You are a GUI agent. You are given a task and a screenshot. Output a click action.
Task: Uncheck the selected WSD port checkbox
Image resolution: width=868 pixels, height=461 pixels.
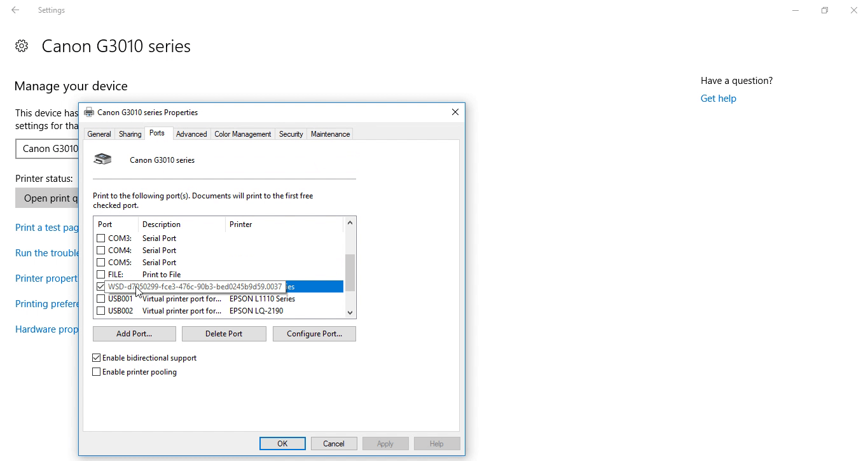tap(100, 286)
